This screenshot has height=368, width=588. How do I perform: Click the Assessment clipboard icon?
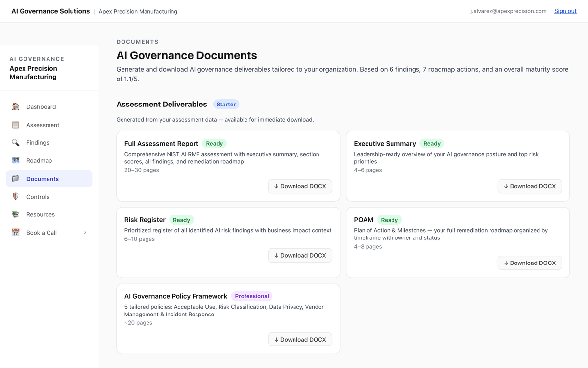click(16, 125)
